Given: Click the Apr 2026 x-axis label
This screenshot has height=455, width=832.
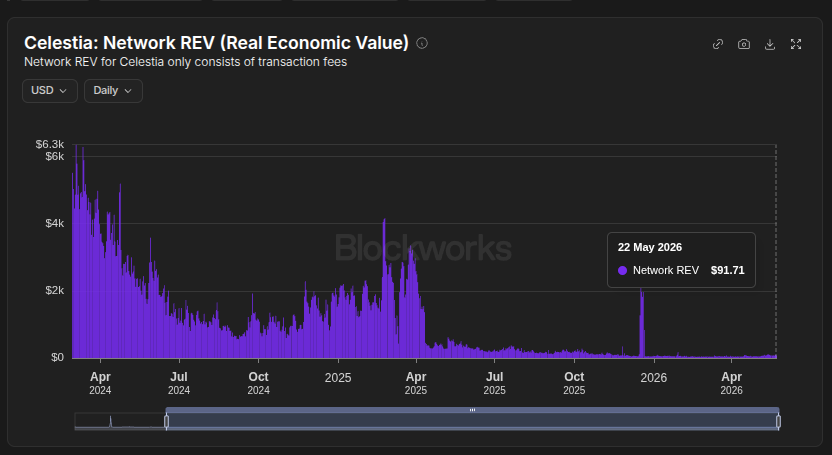Looking at the screenshot, I should click(x=732, y=383).
